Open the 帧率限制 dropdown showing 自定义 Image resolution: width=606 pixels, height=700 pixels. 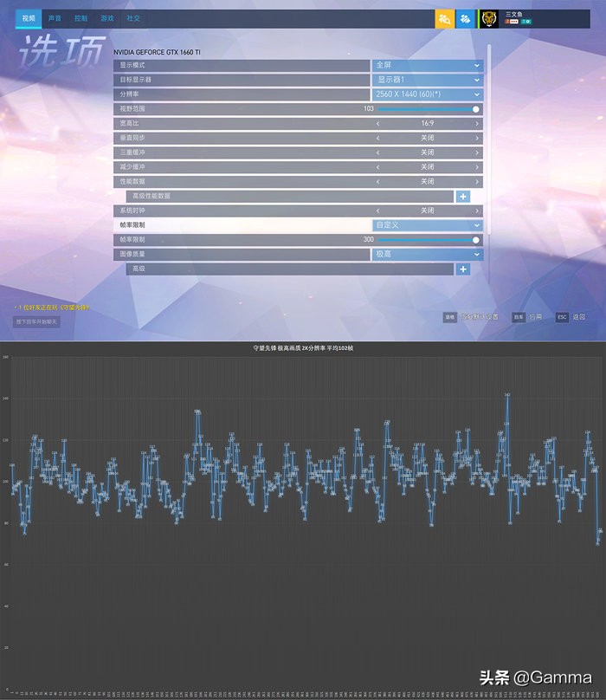tap(427, 225)
